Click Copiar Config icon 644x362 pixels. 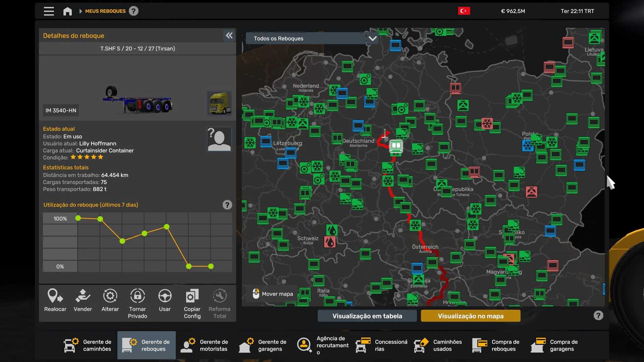[192, 296]
